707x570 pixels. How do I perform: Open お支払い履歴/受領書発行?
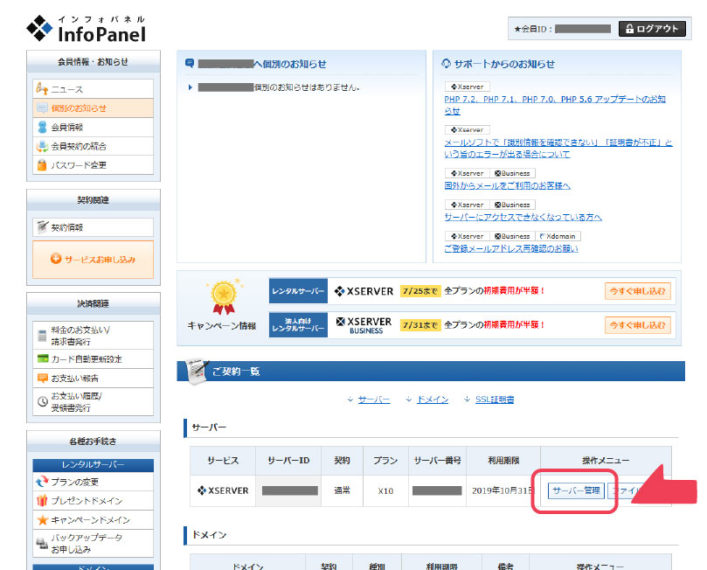[93, 401]
